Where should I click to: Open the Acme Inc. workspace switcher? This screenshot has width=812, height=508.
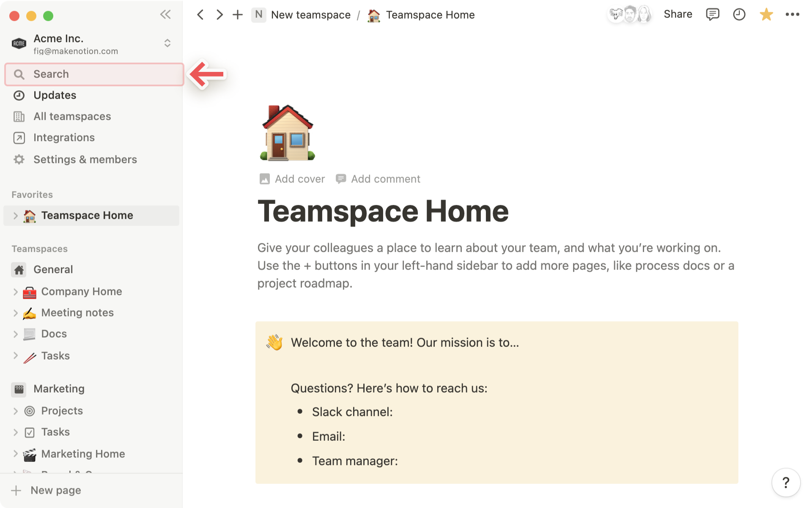pos(91,44)
